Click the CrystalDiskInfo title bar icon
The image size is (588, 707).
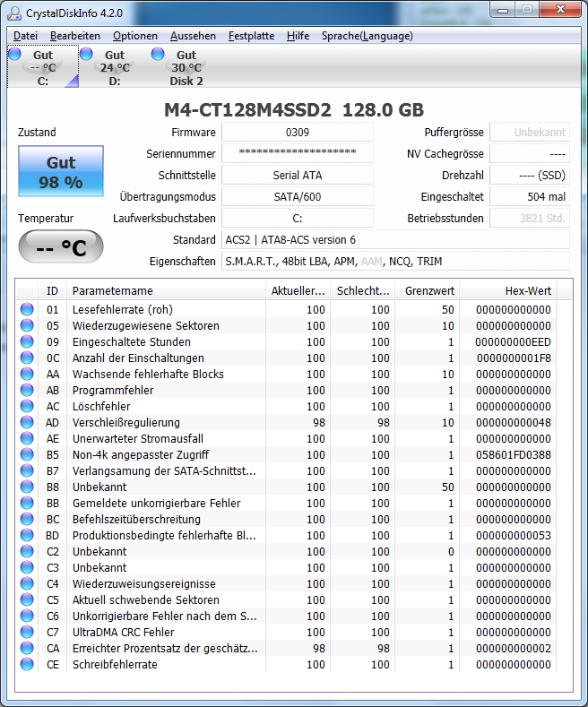click(x=14, y=13)
